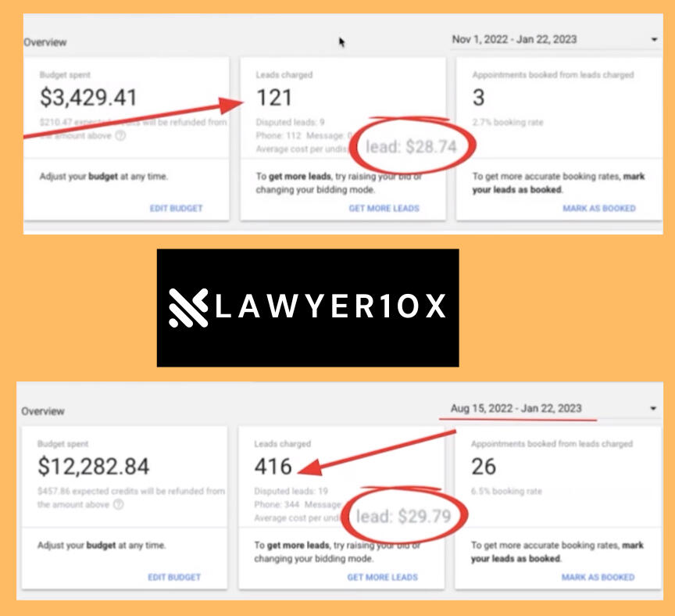Click the Lawyer10X logo symbol
This screenshot has width=675, height=616.
point(188,307)
